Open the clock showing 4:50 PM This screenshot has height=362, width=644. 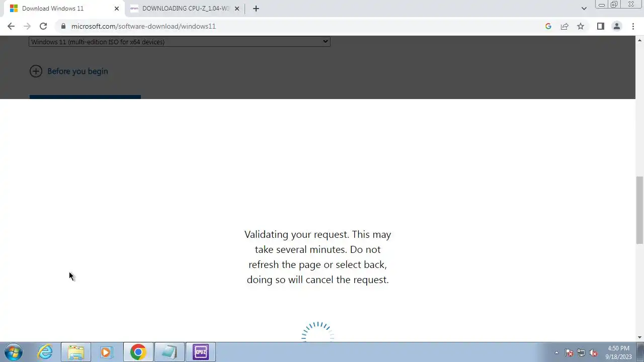click(x=618, y=352)
